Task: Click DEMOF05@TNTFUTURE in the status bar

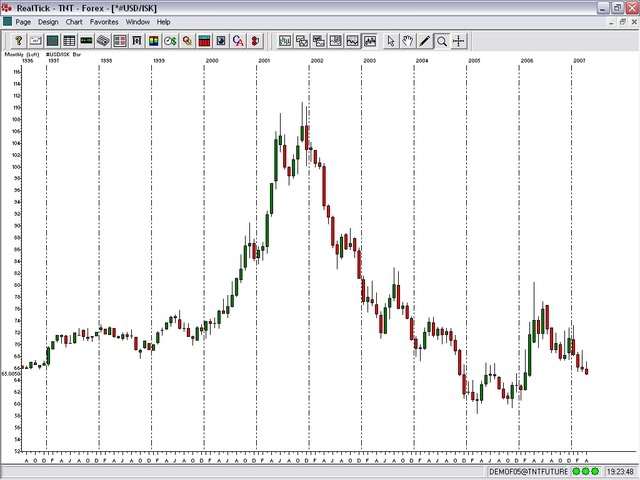Action: 528,472
